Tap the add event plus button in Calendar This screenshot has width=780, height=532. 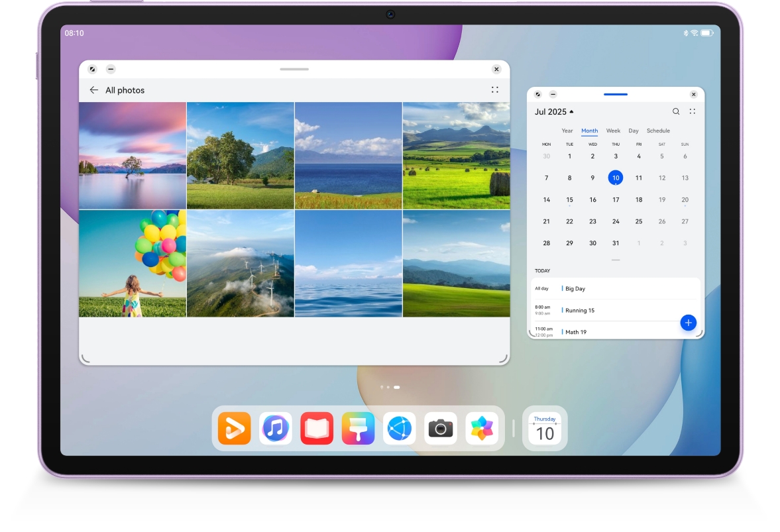coord(688,323)
